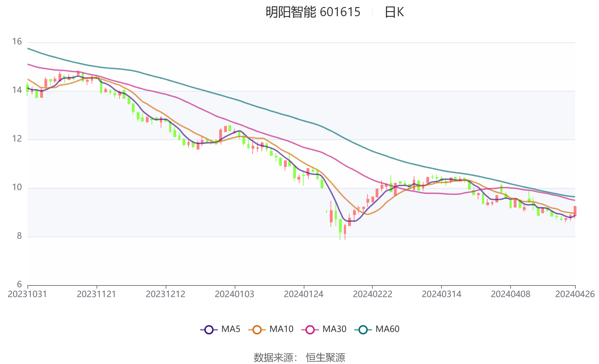The width and height of the screenshot is (599, 364).
Task: Select the 12 price level axis label
Action: click(x=17, y=139)
